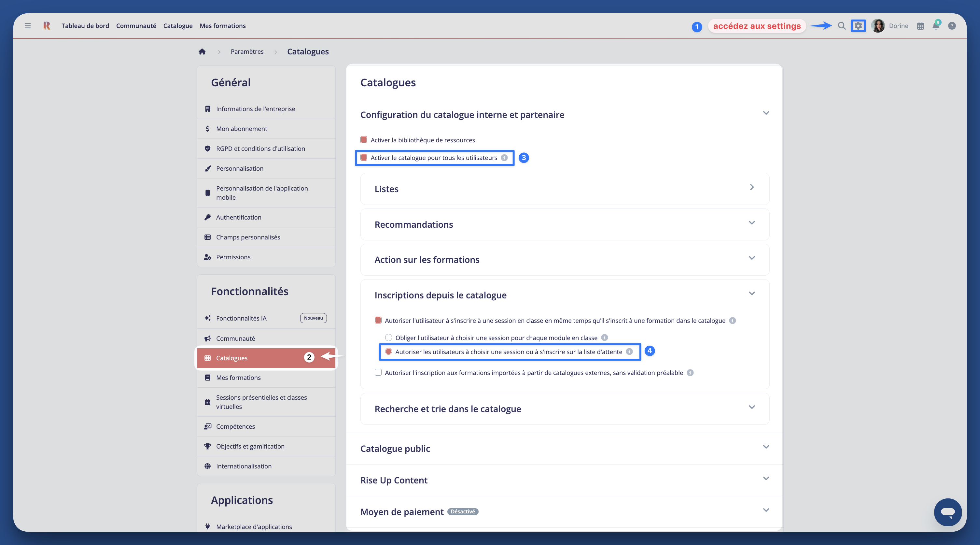Toggle session en classe inscription checkbox

tap(378, 320)
